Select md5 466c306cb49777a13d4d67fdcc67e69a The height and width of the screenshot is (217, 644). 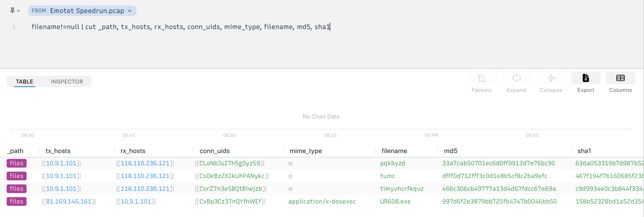(x=499, y=189)
